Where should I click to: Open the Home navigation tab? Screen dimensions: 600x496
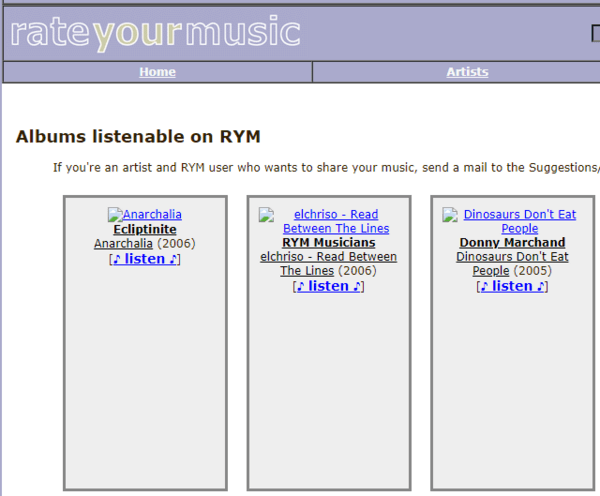tap(157, 72)
